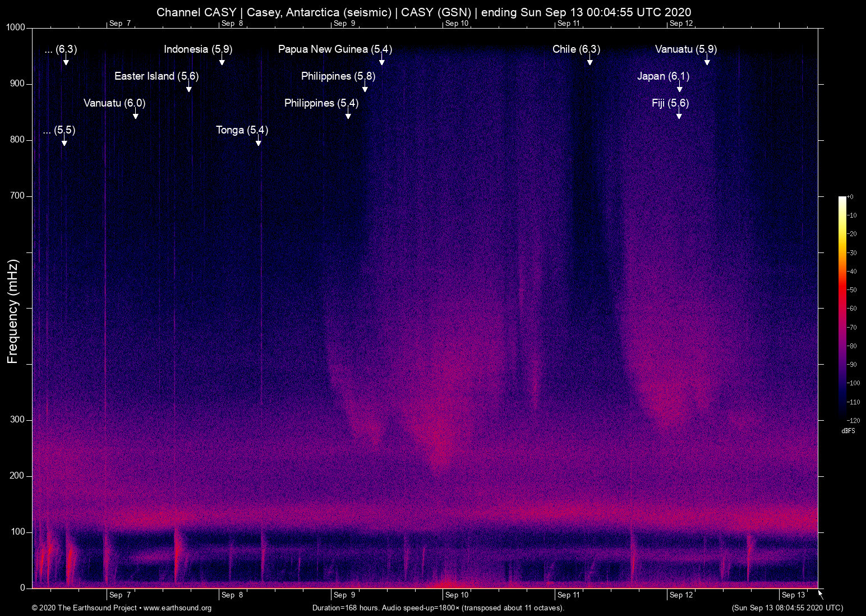Click the Tonga (5.4) event arrow
Image resolution: width=866 pixels, height=616 pixels.
[x=259, y=143]
